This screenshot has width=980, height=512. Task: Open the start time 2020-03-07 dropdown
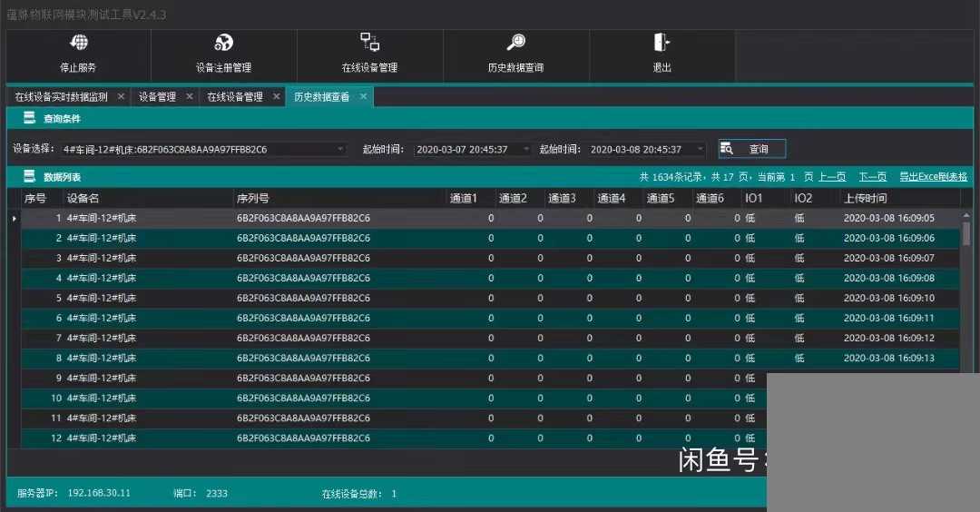tap(525, 150)
